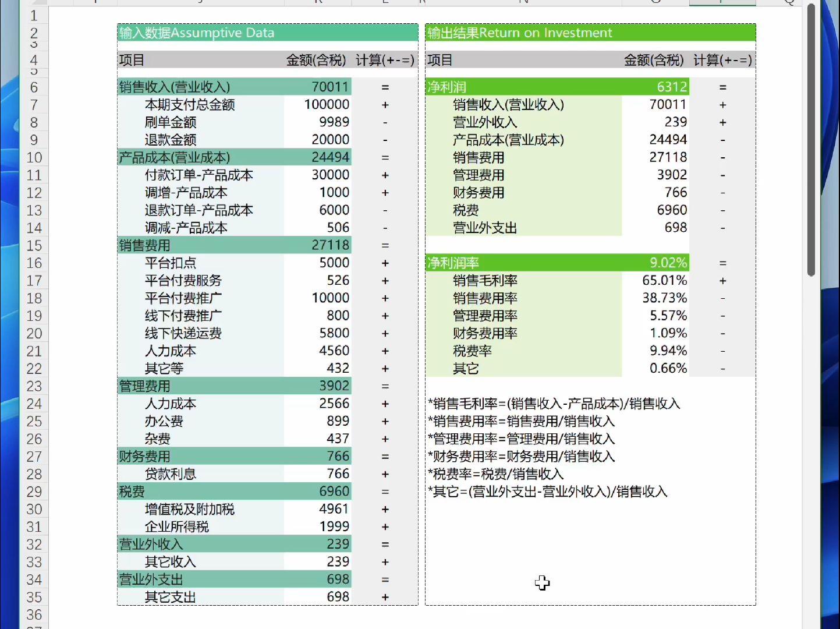This screenshot has height=629, width=840.
Task: Select the *其它=(营业外支出-营业外收入) note
Action: point(547,492)
